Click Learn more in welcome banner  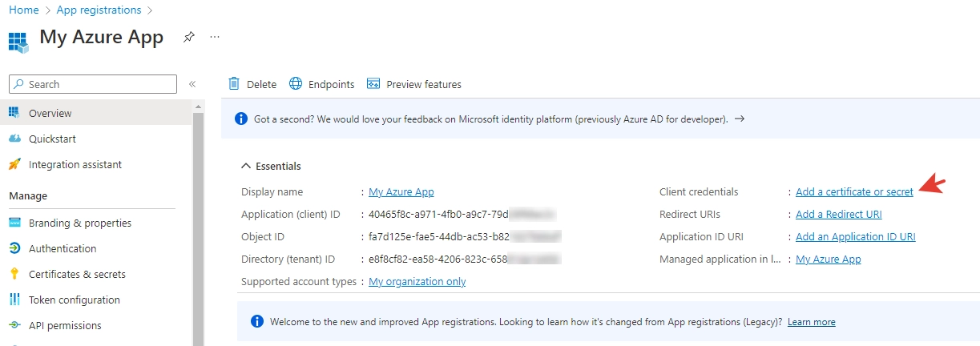tap(812, 322)
